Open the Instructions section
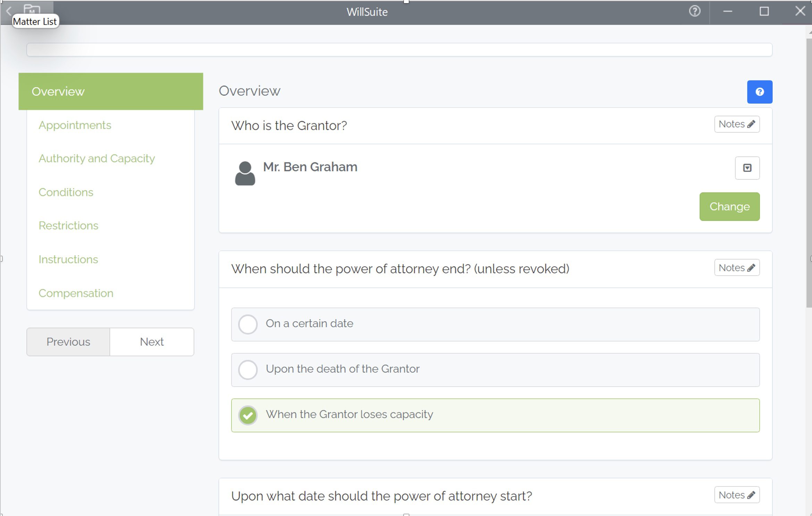The image size is (812, 516). [68, 259]
